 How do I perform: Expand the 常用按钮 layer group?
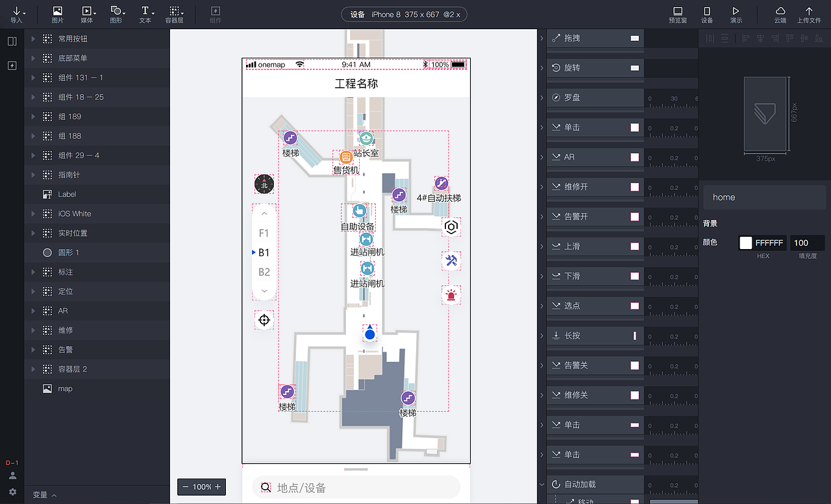32,38
